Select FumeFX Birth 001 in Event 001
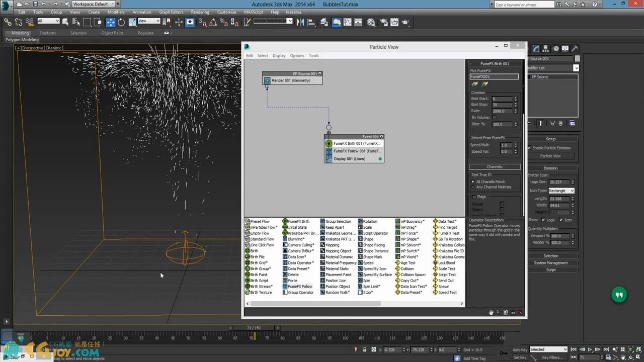644x362 pixels. pyautogui.click(x=354, y=143)
